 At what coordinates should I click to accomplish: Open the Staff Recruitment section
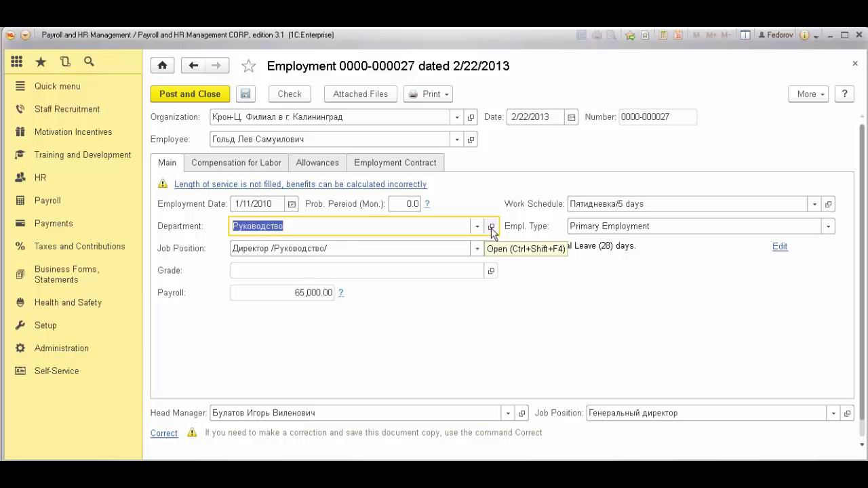(67, 109)
